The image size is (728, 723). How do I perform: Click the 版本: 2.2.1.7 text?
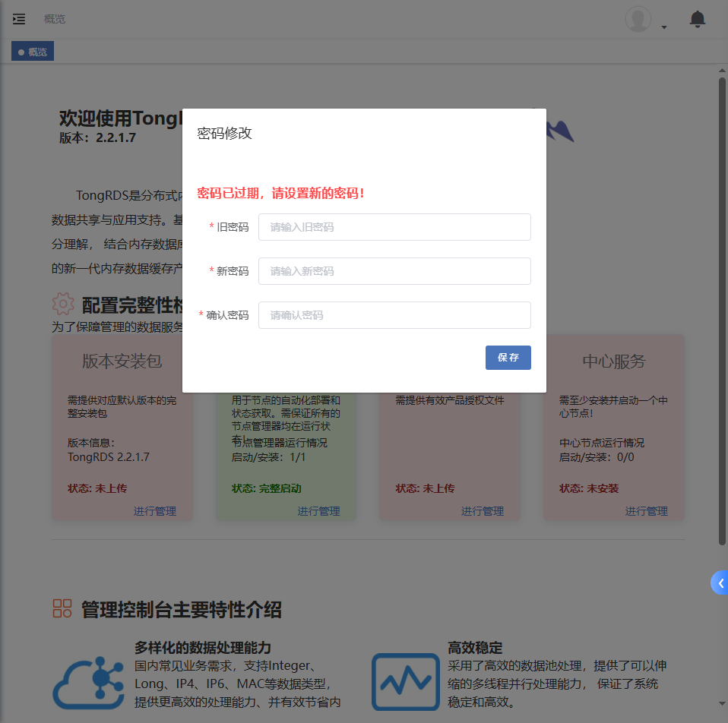97,137
